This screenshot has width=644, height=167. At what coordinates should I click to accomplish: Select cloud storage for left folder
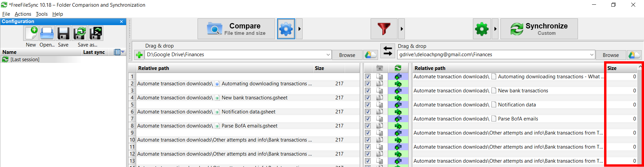click(x=371, y=55)
